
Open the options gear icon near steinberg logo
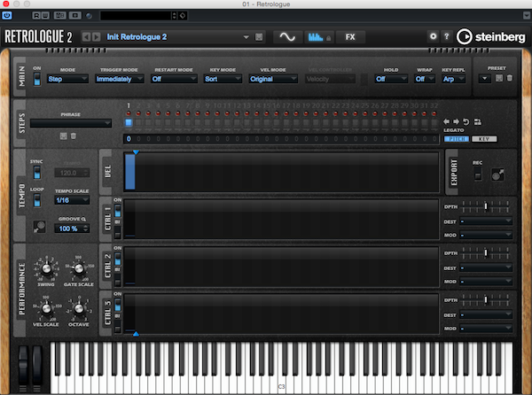[433, 36]
